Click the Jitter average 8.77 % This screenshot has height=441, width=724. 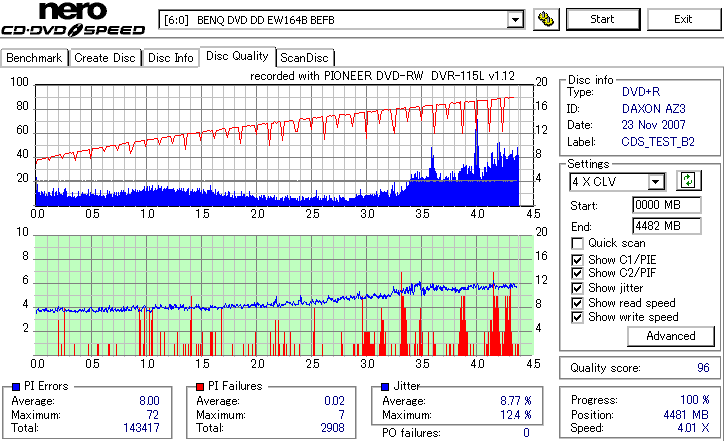[516, 401]
